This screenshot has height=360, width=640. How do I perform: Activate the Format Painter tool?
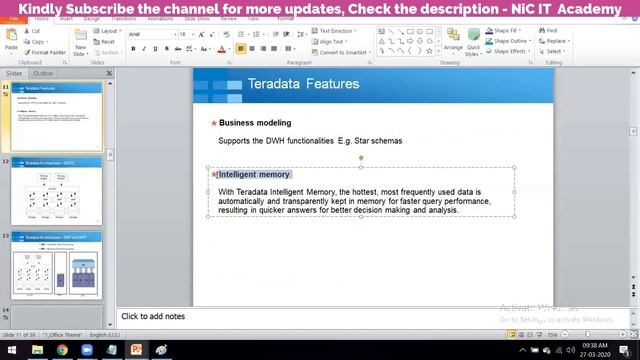point(45,52)
